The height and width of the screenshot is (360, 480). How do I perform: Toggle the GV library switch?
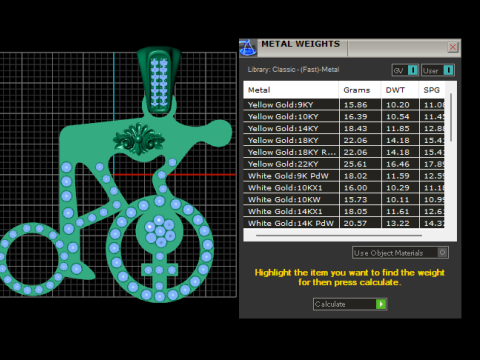[x=405, y=70]
